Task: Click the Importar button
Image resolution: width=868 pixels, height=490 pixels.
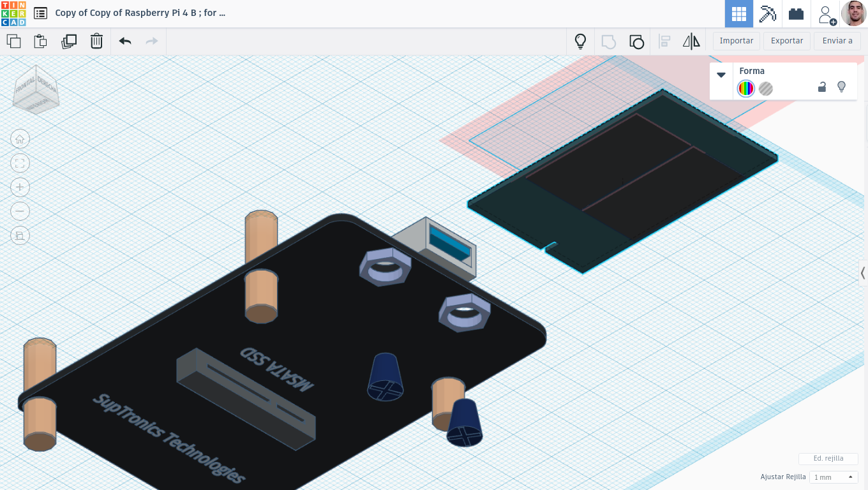Action: (x=737, y=41)
